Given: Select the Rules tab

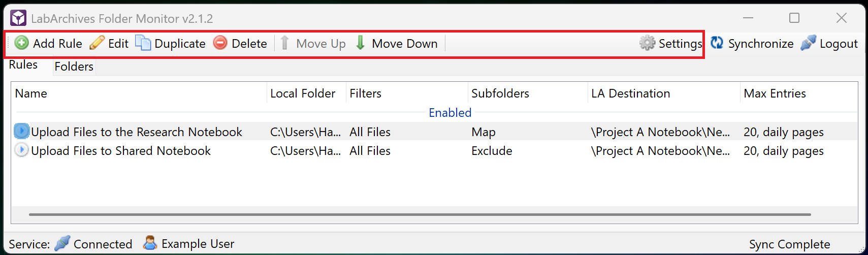Looking at the screenshot, I should (23, 65).
